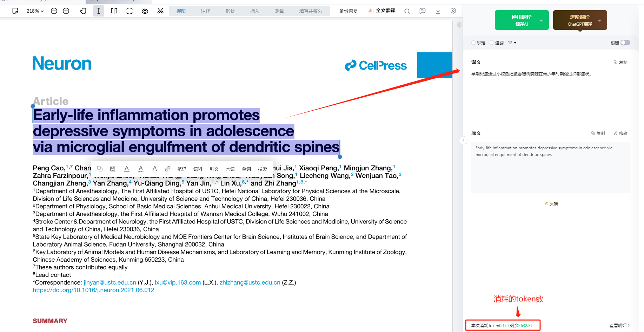The image size is (644, 332).
Task: Apply strikethrough from the floating toolbar
Action: click(x=154, y=169)
